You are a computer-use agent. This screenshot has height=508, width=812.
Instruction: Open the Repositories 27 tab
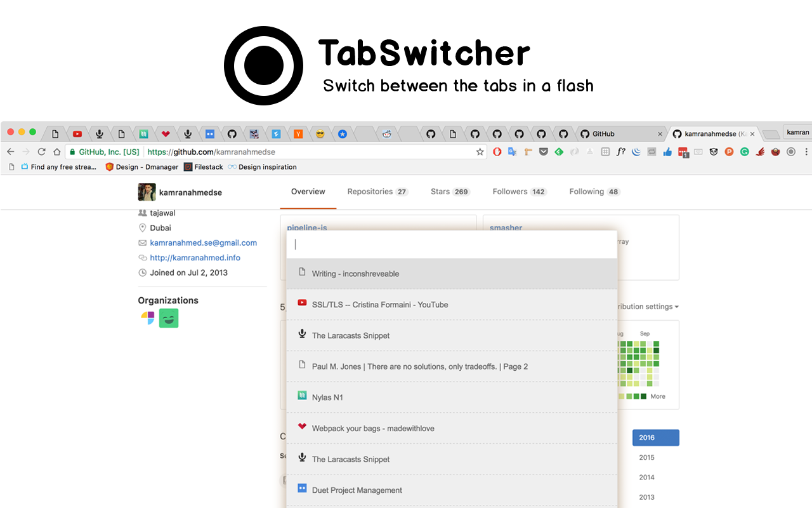tap(377, 192)
